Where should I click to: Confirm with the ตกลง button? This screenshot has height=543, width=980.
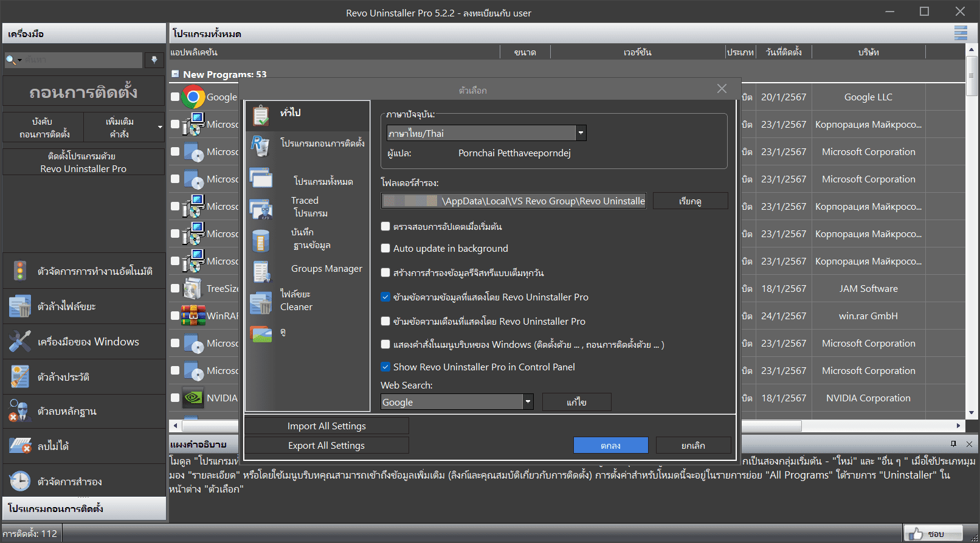click(610, 445)
